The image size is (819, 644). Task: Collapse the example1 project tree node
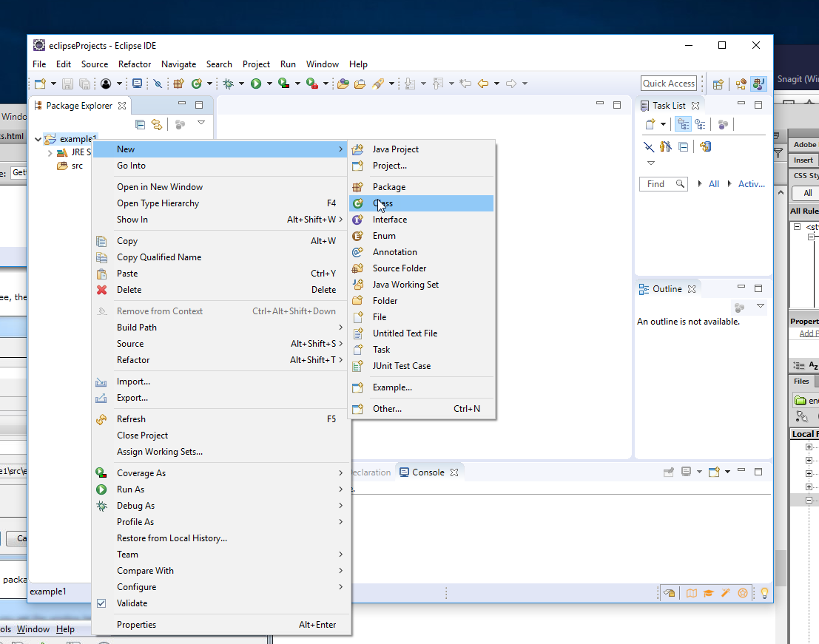[x=38, y=139]
